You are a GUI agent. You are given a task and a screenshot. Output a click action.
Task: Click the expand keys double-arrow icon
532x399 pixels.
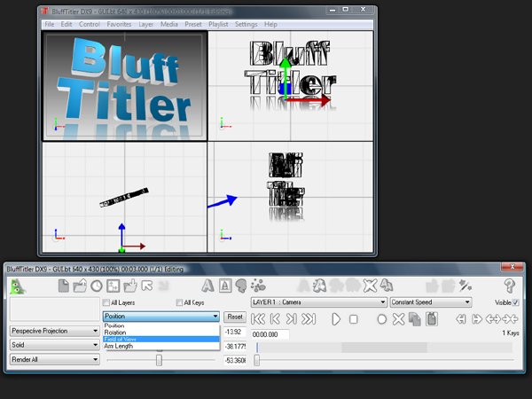pos(493,319)
